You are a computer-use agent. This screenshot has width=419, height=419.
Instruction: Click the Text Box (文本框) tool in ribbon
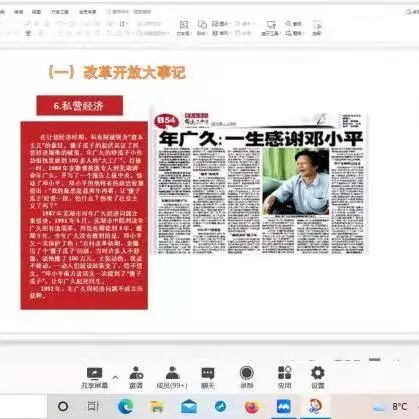tap(184, 28)
